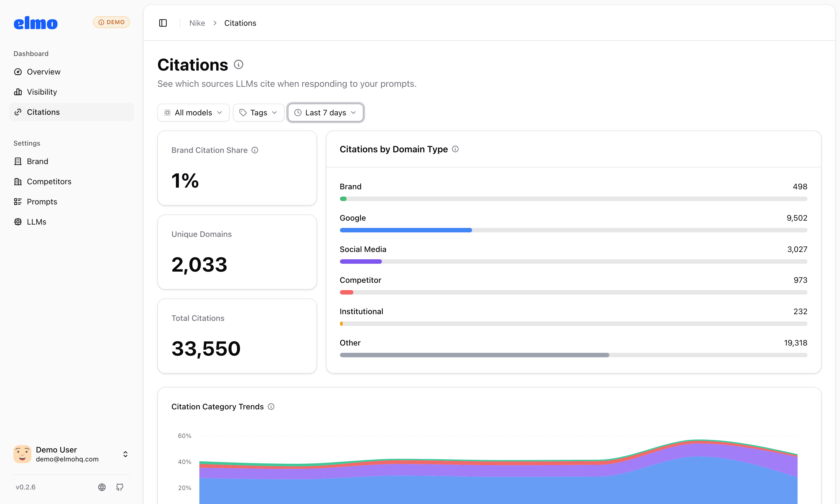Click the demo@elmohq.com email

point(67,459)
